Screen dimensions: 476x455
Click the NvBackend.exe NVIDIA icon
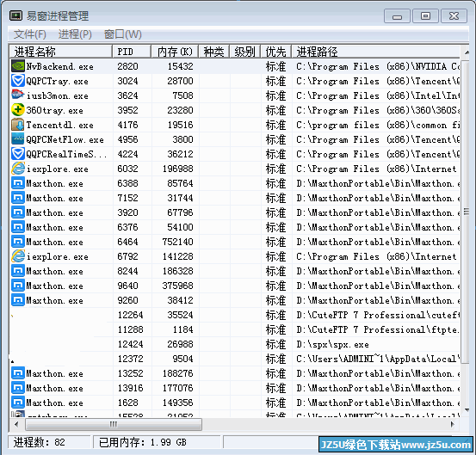18,66
